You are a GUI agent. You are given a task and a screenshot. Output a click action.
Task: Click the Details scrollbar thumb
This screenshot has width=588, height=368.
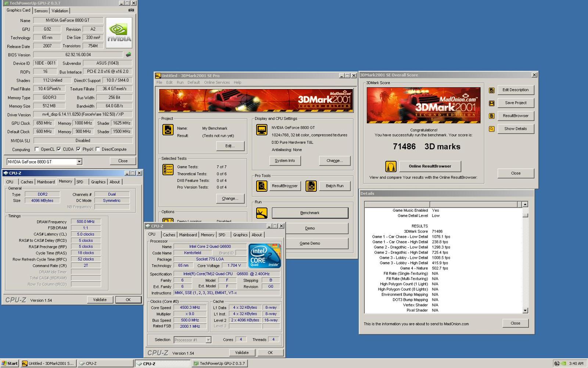[x=525, y=215]
